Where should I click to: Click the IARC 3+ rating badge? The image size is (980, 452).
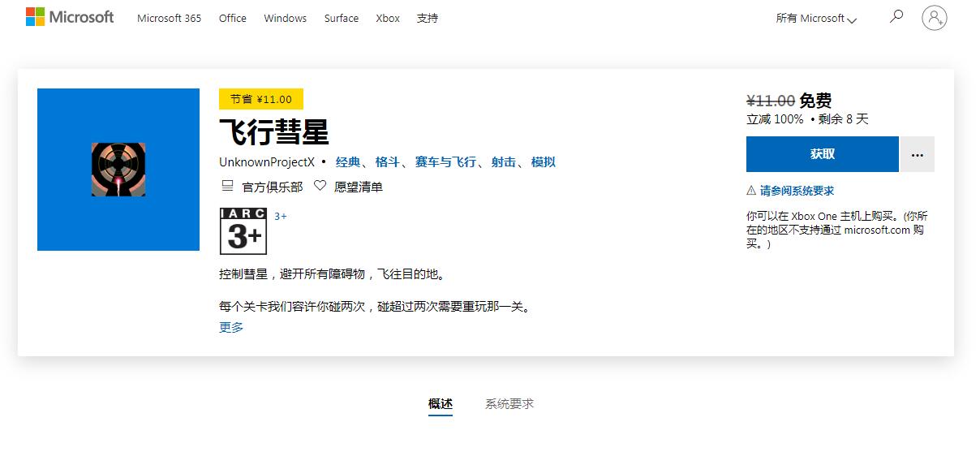[243, 231]
